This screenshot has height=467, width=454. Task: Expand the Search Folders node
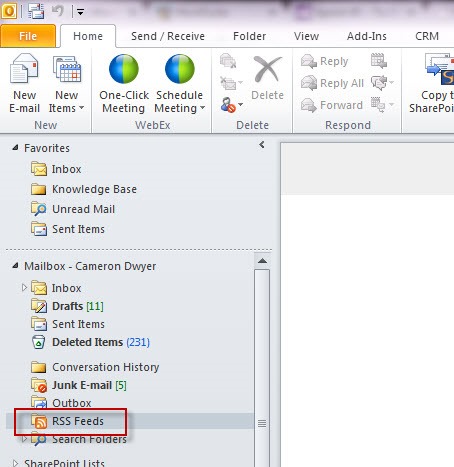click(24, 439)
